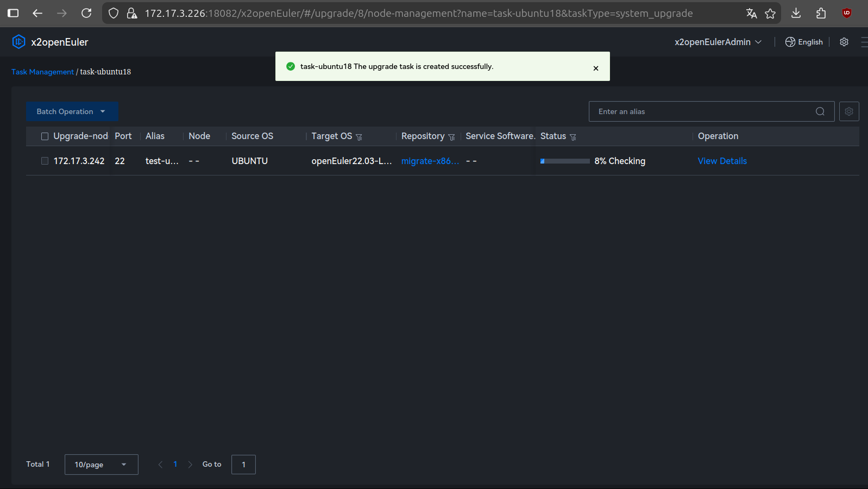
Task: Switch language via English selector
Action: 804,42
